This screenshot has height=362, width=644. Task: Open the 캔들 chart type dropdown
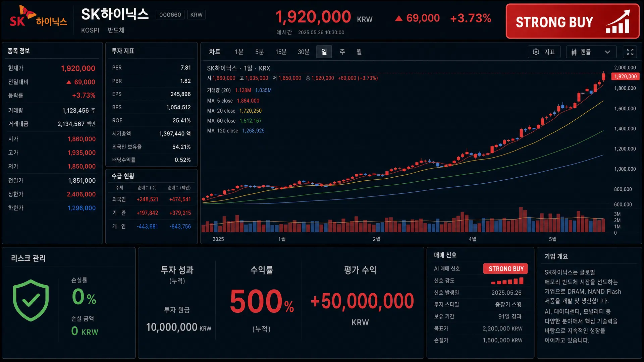591,52
